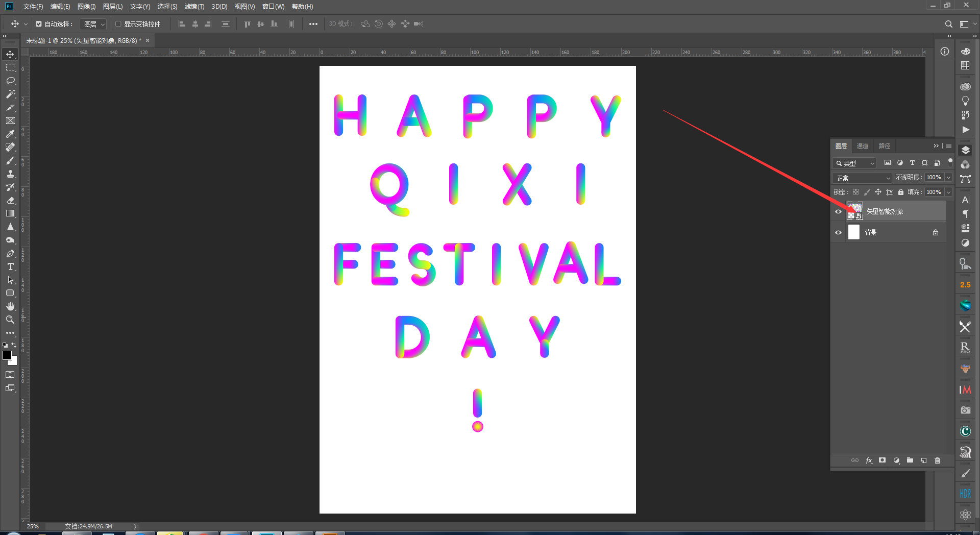Close the 未标题-1 document tab
The image size is (980, 535).
coord(148,40)
